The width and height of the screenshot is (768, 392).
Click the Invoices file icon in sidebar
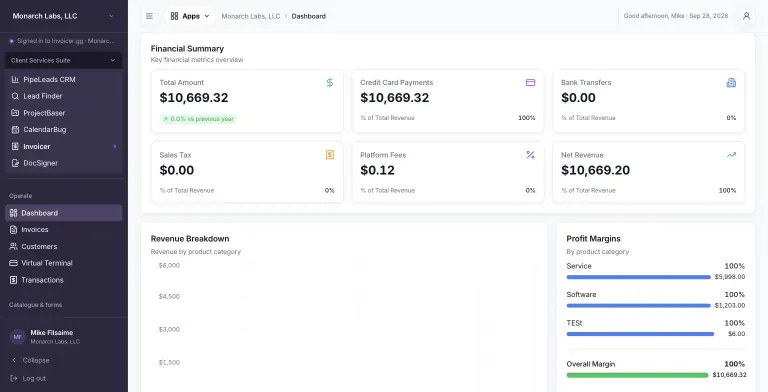(13, 229)
